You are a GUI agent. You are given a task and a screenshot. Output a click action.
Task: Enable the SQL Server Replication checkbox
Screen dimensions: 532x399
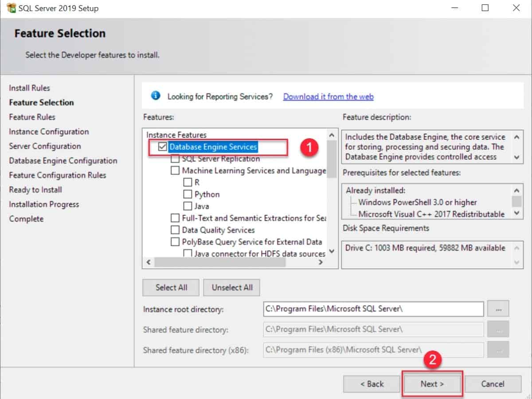point(175,159)
